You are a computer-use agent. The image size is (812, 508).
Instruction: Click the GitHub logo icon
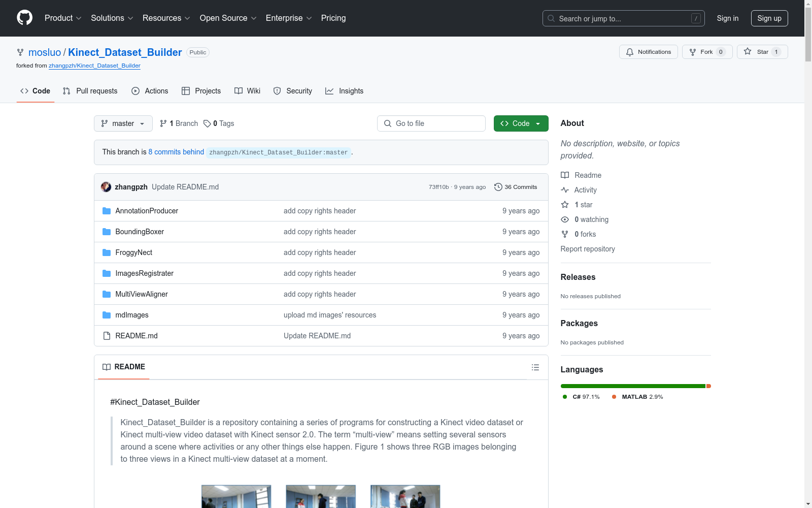coord(24,18)
